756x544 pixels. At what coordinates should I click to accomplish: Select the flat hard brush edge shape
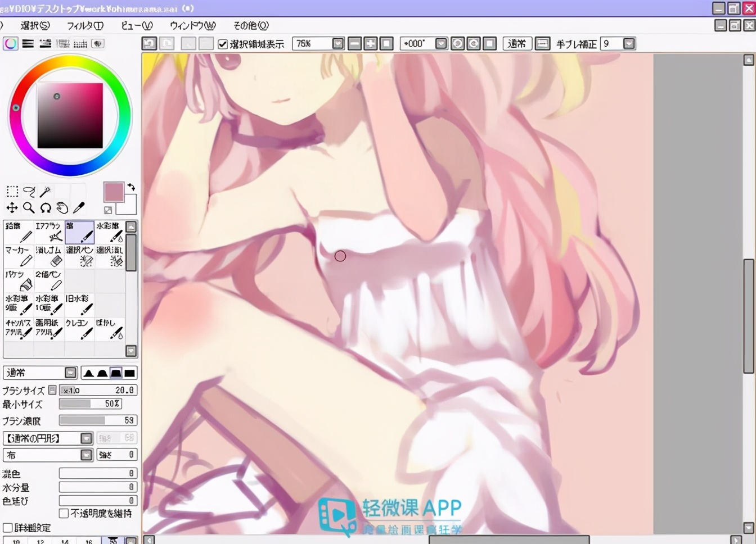[x=130, y=373]
